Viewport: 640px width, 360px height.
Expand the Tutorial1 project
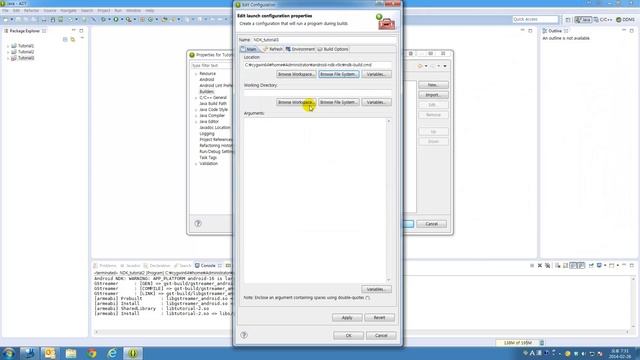point(8,46)
